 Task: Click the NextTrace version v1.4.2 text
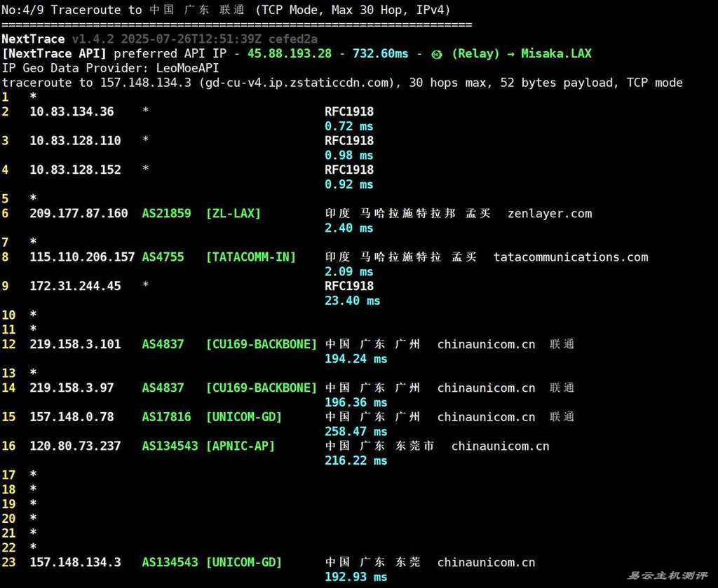(93, 39)
